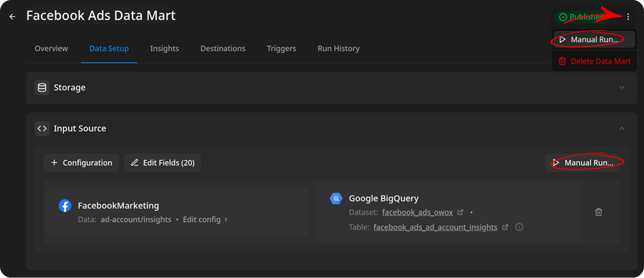Click the Google BigQuery logo icon

coord(336,199)
